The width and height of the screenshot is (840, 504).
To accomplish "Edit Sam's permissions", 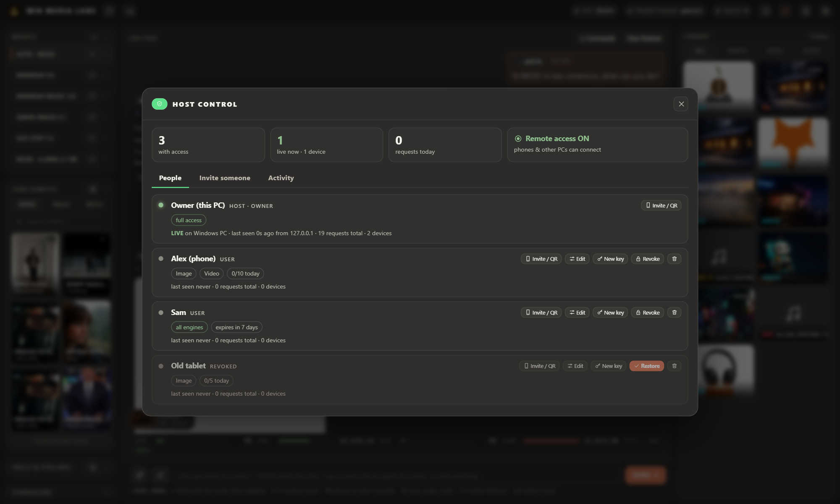I will tap(577, 312).
